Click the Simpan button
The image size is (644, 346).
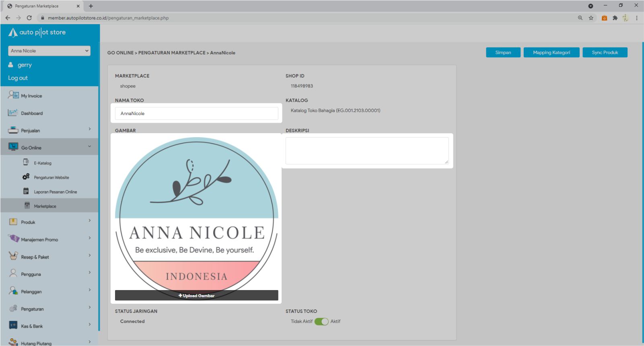click(503, 53)
